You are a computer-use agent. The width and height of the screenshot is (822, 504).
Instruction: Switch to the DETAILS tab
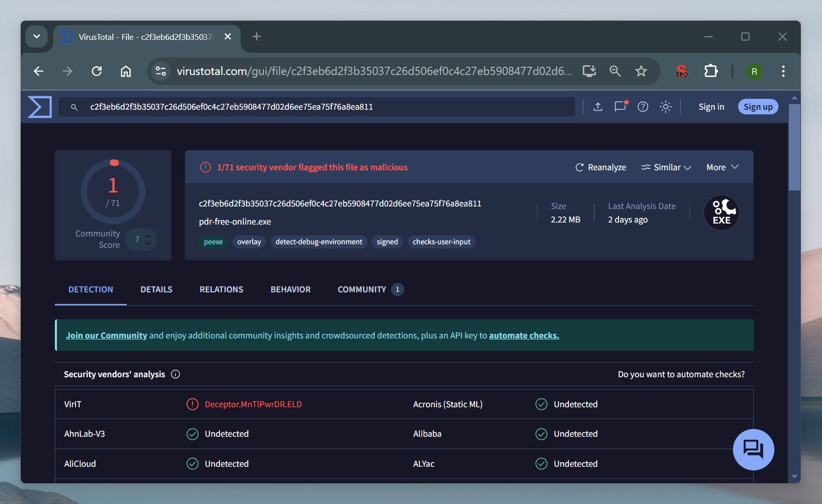156,289
